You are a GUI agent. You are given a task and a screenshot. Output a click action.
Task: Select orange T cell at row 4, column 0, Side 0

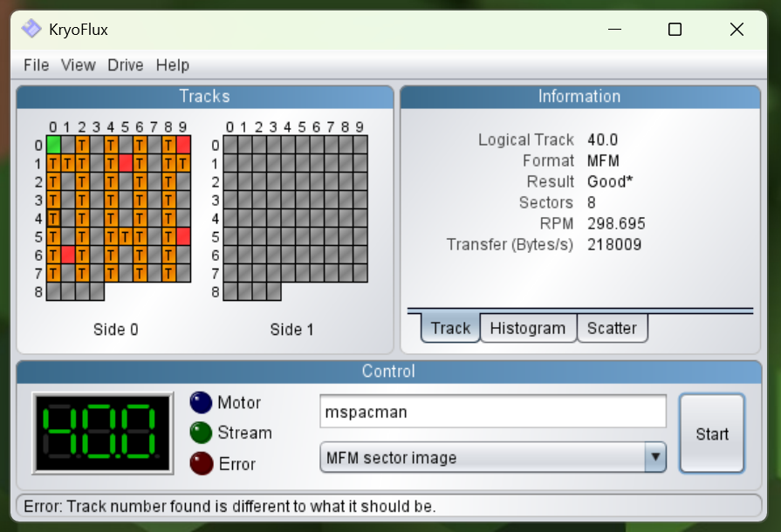54,219
